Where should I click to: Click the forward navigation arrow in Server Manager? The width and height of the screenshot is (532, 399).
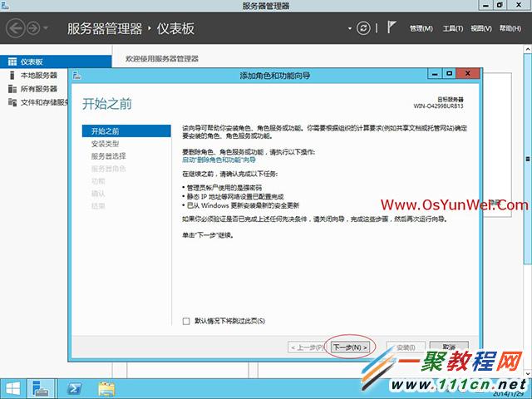[33, 28]
